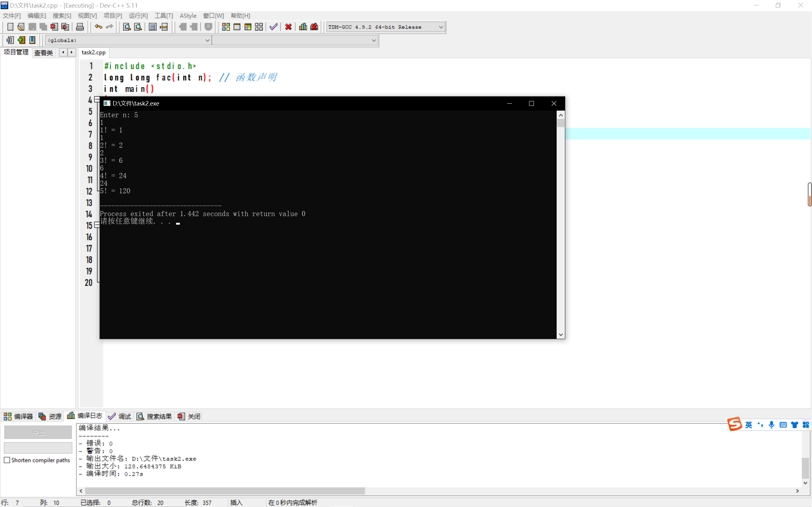Screen dimensions: 812x507
Task: Click the New file toolbar icon
Action: click(x=10, y=27)
